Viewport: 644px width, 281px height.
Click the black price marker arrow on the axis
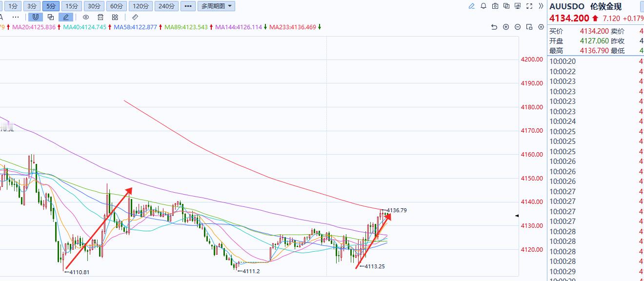pos(518,216)
